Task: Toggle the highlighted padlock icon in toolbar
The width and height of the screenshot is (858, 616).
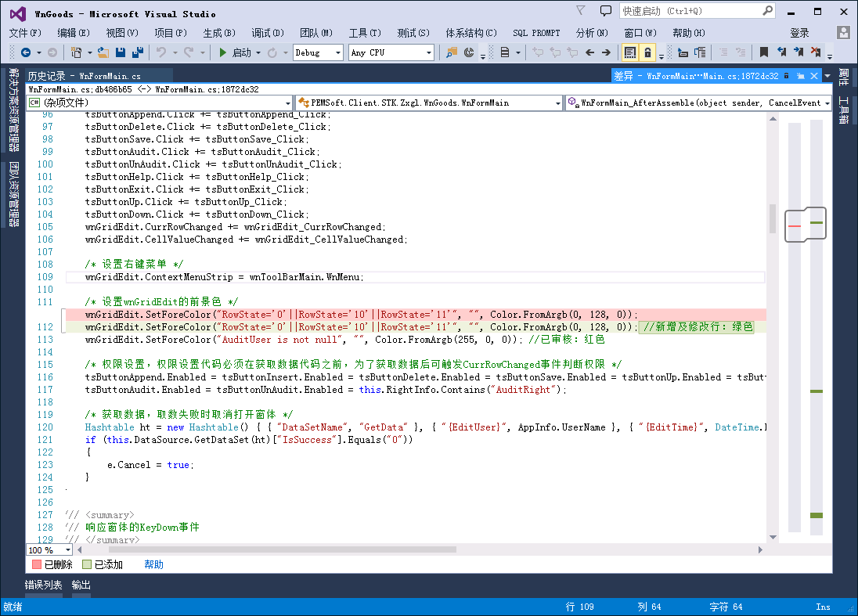Action: [647, 52]
